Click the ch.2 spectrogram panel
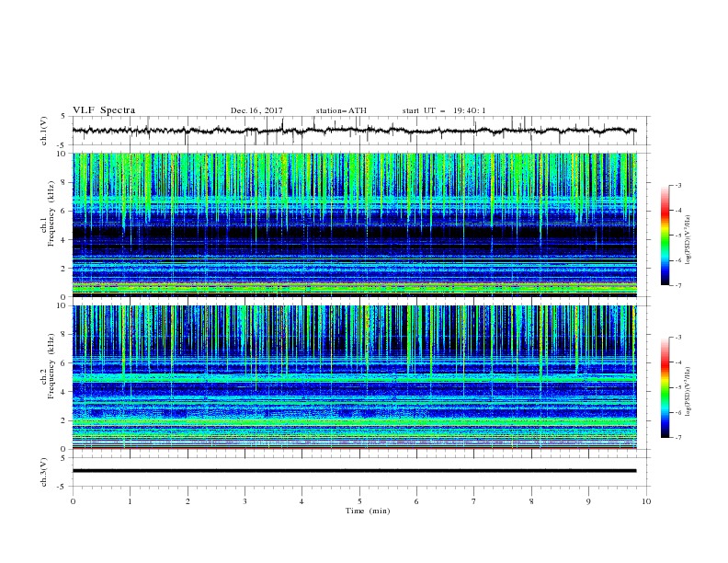This screenshot has width=728, height=563. click(355, 377)
